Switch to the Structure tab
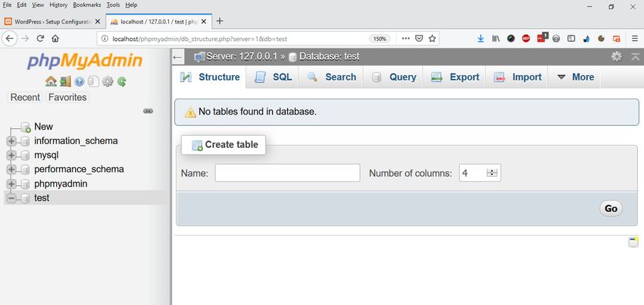 pos(210,77)
